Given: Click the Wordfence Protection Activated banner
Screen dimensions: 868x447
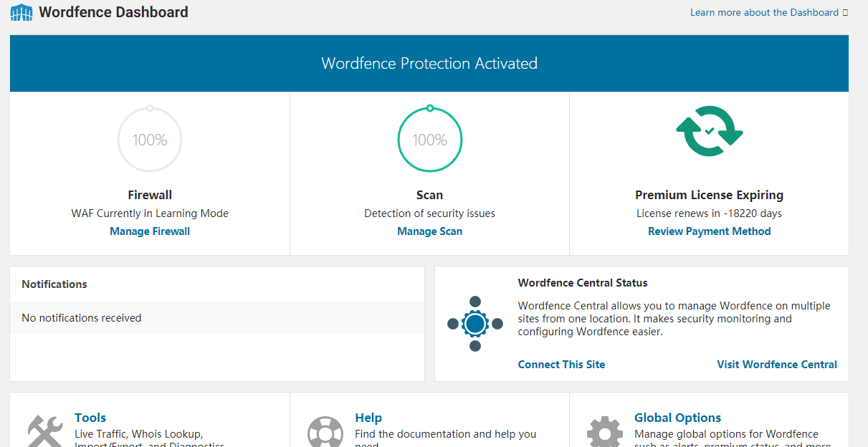Looking at the screenshot, I should [429, 63].
